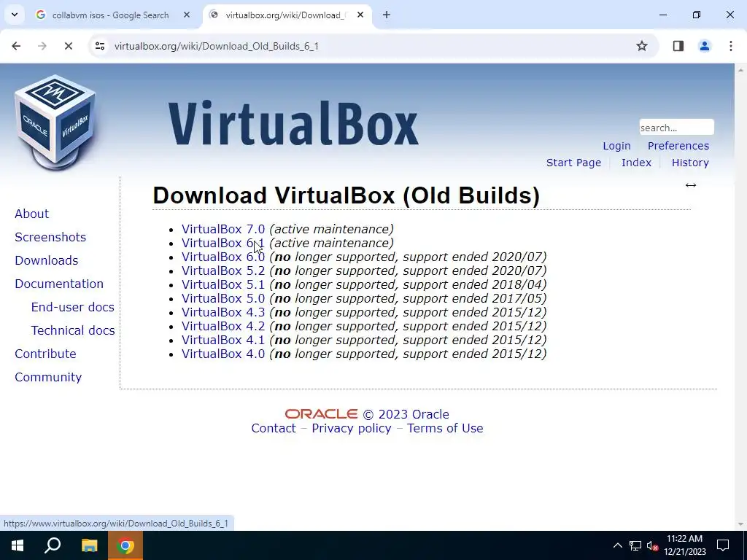
Task: Go to Start Page link
Action: click(573, 163)
